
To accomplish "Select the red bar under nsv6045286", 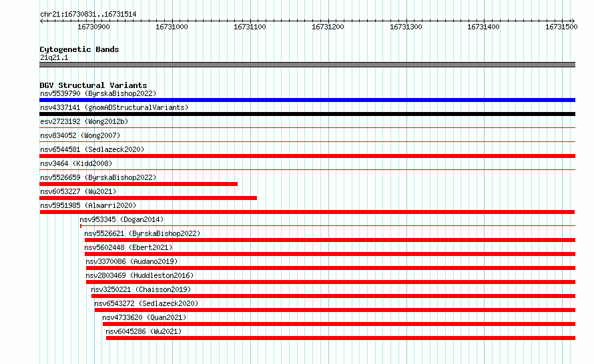I will pyautogui.click(x=340, y=338).
